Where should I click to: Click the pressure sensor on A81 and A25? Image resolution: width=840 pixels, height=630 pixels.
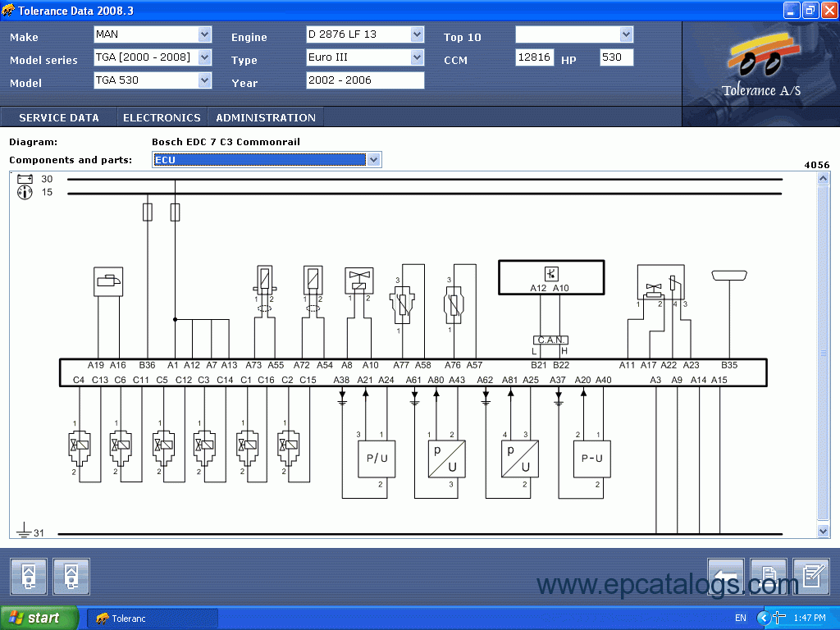click(x=519, y=459)
